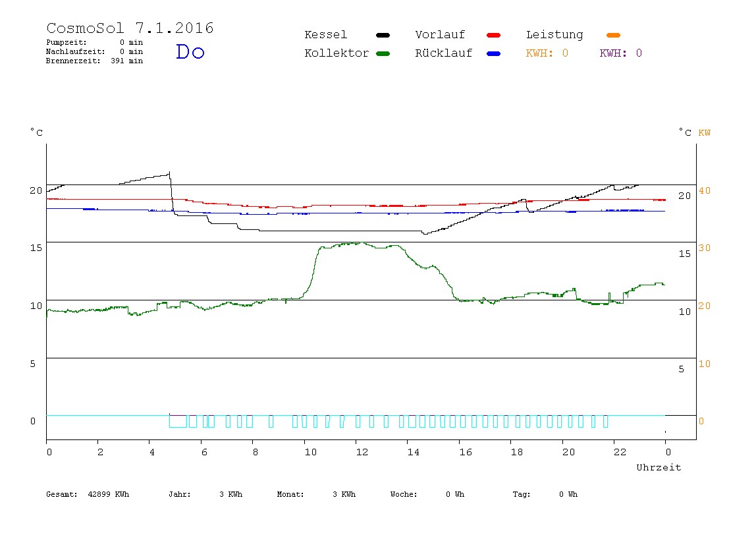Click the 12 tick on the time axis

(x=362, y=452)
